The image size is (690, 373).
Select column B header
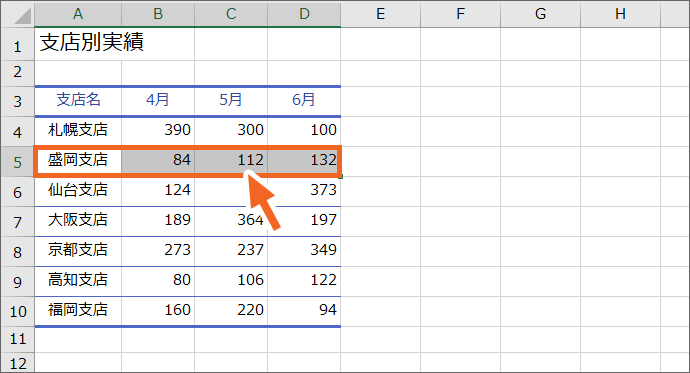[x=158, y=15]
